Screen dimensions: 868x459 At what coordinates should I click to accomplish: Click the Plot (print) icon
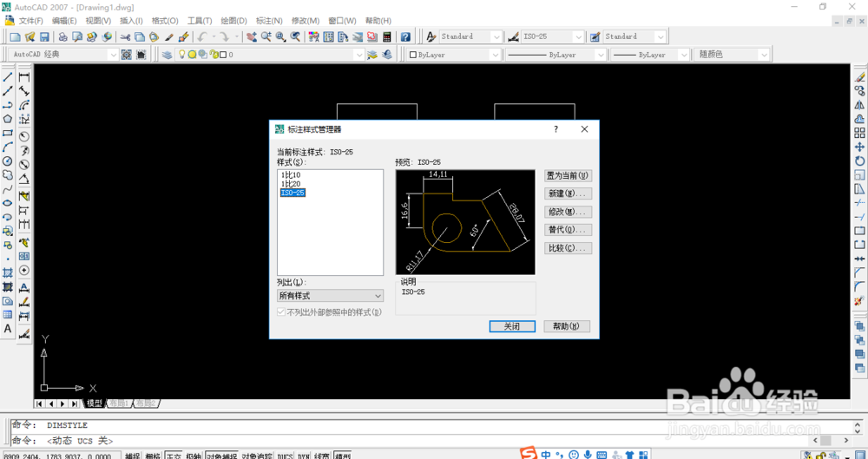point(63,37)
